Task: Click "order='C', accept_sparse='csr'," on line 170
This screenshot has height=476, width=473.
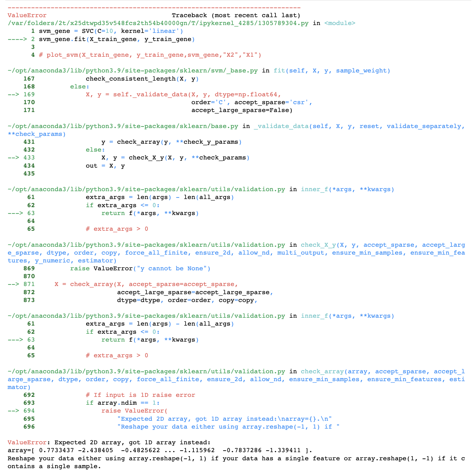Action: 252,102
